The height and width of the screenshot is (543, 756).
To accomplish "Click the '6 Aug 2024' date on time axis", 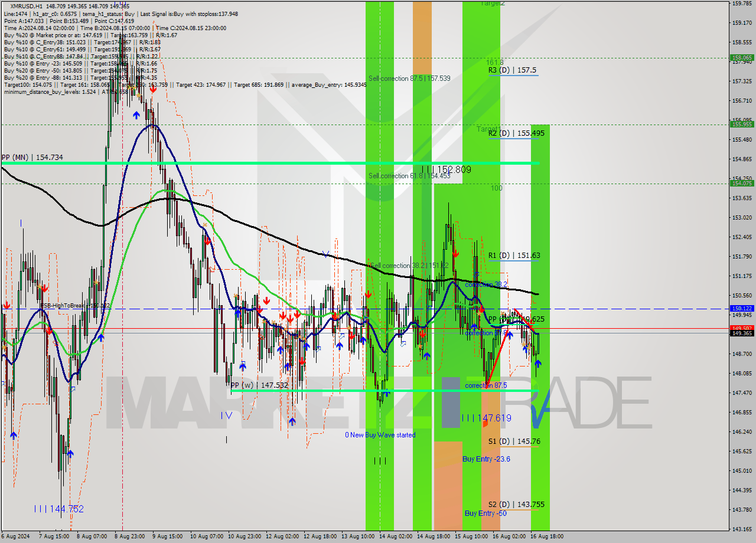I will (x=16, y=537).
